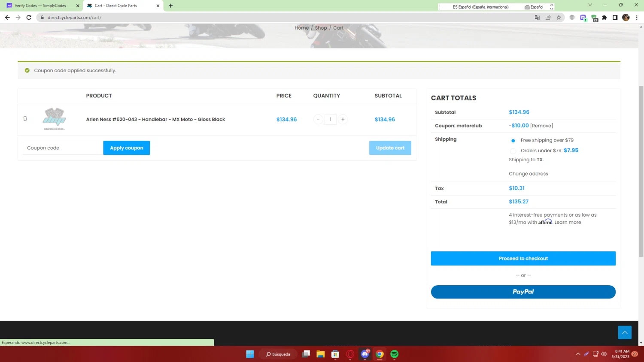The height and width of the screenshot is (362, 644).
Task: Open the green extension with badge 22
Action: [x=594, y=18]
